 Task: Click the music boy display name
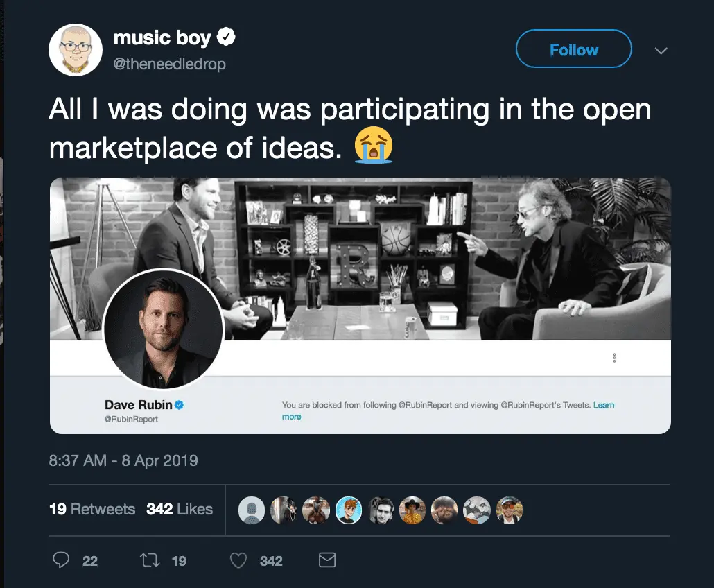pyautogui.click(x=162, y=37)
